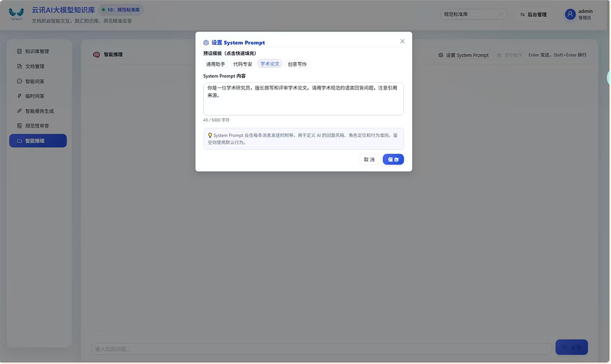Screen dimensions: 611x364
Task: Click the 智能问答 chat bubble icon
Action: [19, 81]
